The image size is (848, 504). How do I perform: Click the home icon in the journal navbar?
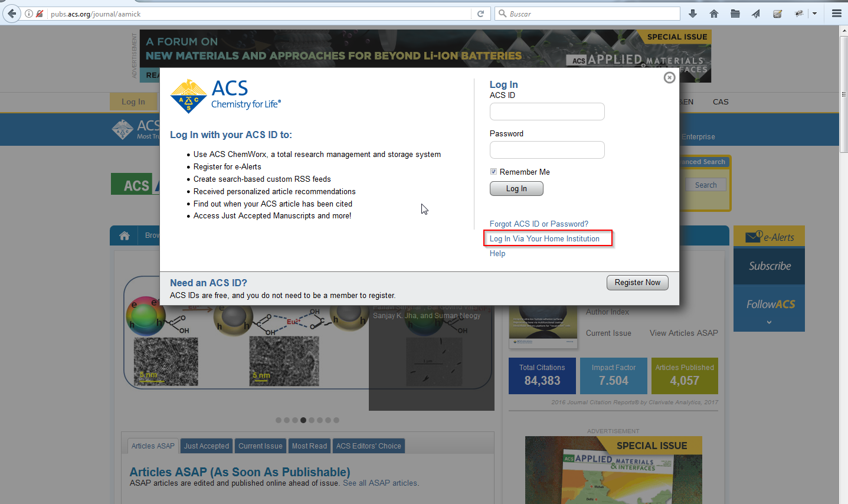click(x=124, y=235)
